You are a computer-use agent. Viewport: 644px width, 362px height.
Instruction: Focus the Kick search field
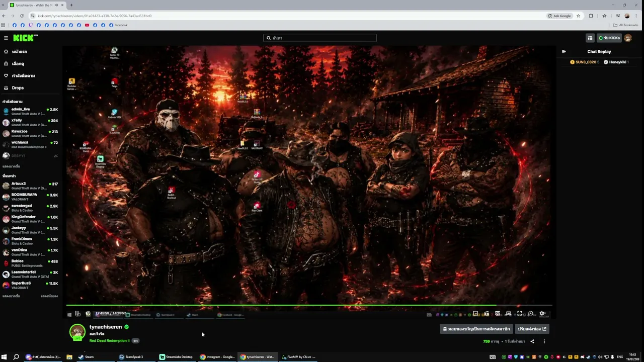coord(320,38)
